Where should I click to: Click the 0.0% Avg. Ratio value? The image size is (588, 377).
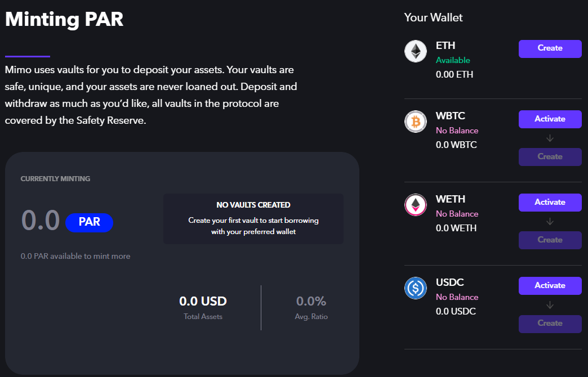311,301
